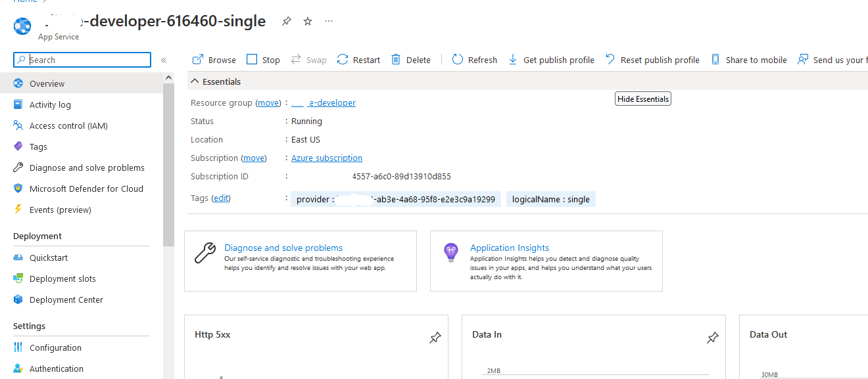The image size is (868, 379).
Task: Click the App Service resource icon in header
Action: 23,26
